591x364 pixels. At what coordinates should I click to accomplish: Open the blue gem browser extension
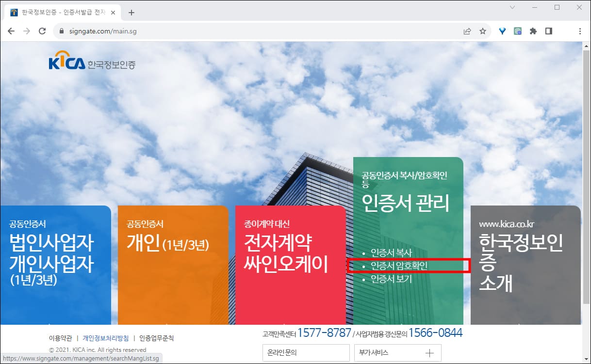click(502, 31)
